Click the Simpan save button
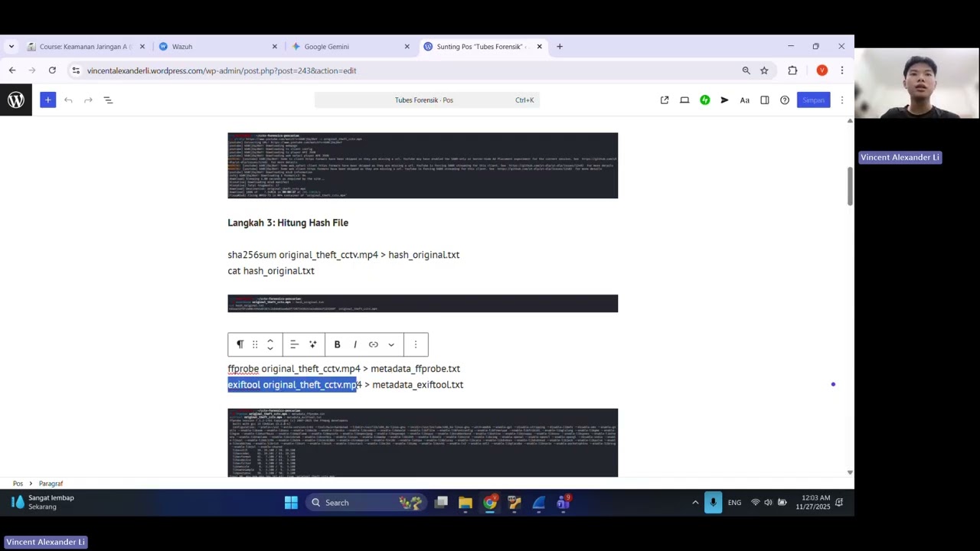 click(813, 100)
